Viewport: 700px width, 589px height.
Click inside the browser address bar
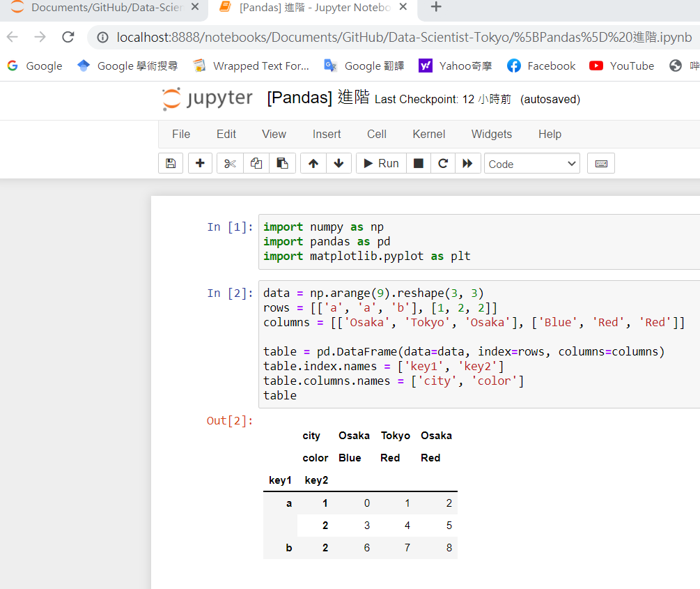pos(348,39)
